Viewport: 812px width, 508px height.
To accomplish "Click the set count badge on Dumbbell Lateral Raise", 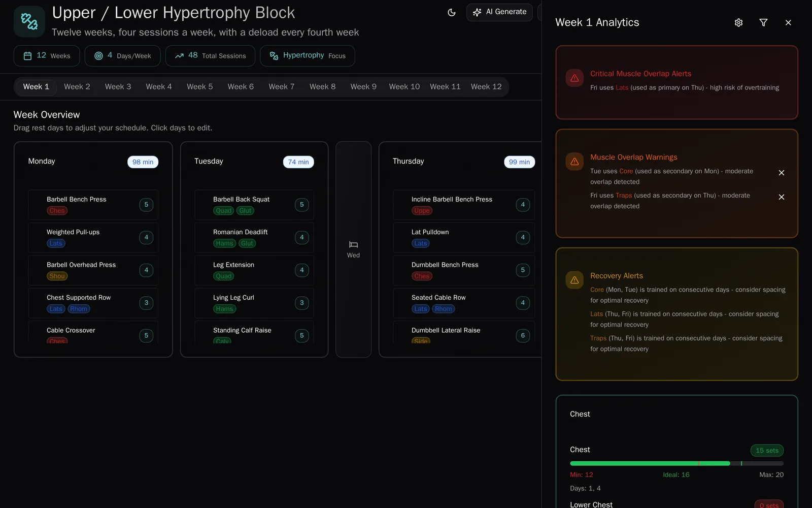I will click(523, 335).
